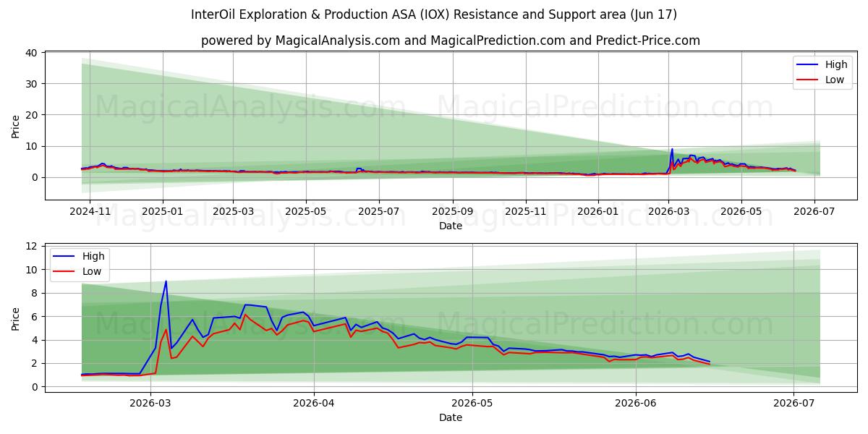Click the '2025-07' tick label on the top chart
This screenshot has height=434, width=868.
tap(380, 212)
